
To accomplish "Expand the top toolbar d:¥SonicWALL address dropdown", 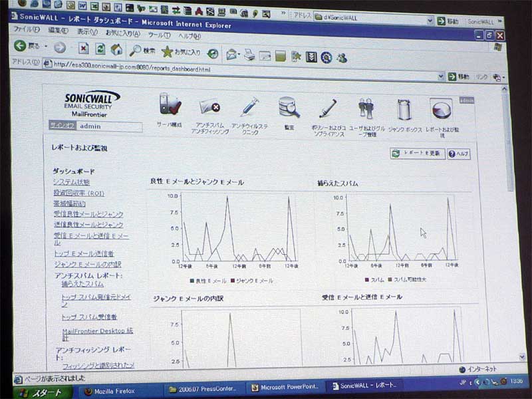I will pyautogui.click(x=430, y=21).
